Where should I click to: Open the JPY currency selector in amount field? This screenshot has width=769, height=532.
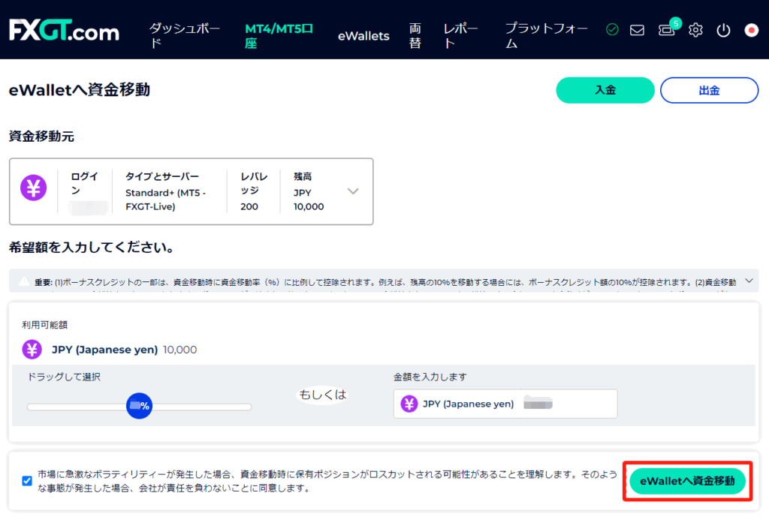point(458,404)
